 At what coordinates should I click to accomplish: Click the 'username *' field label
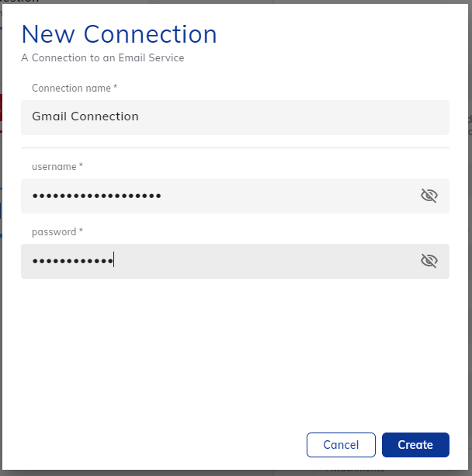coord(57,167)
